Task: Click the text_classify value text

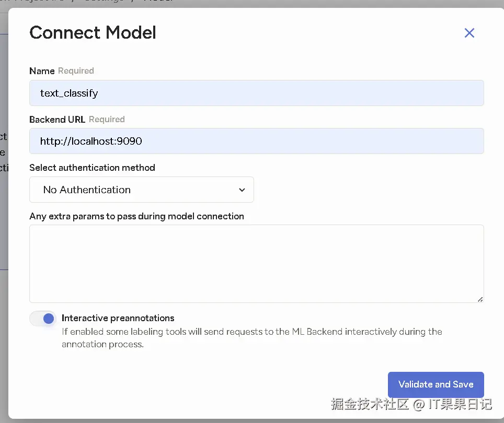Action: (69, 93)
